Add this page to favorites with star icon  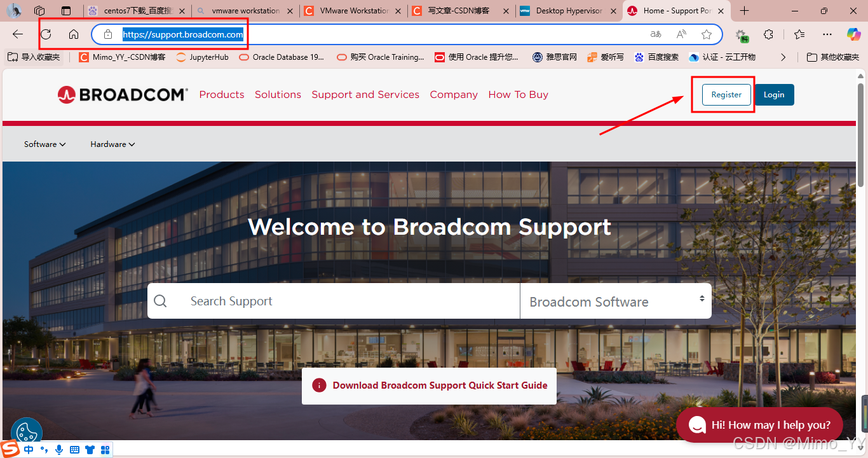[707, 34]
